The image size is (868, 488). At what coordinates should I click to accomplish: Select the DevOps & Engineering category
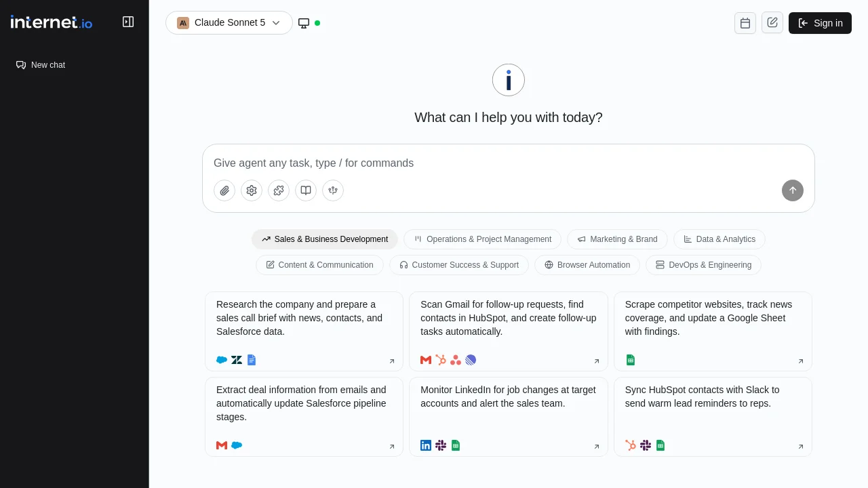pyautogui.click(x=703, y=265)
